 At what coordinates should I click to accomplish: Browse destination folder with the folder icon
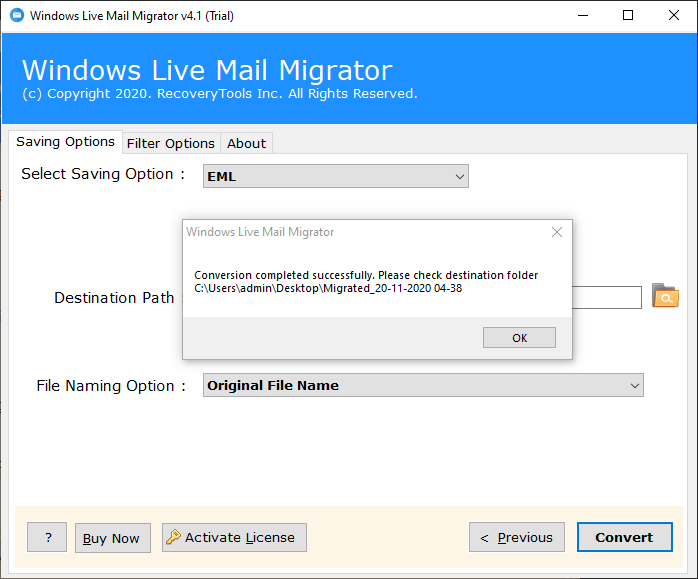(x=666, y=296)
